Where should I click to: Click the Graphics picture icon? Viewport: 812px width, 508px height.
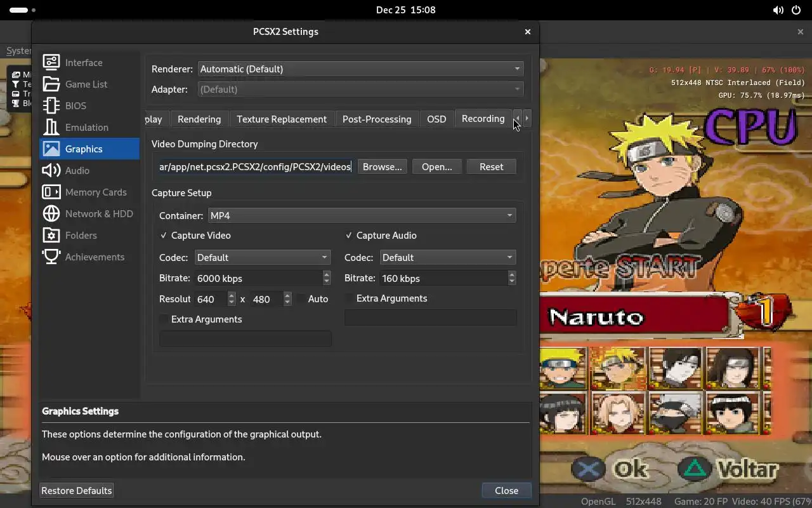click(x=51, y=149)
